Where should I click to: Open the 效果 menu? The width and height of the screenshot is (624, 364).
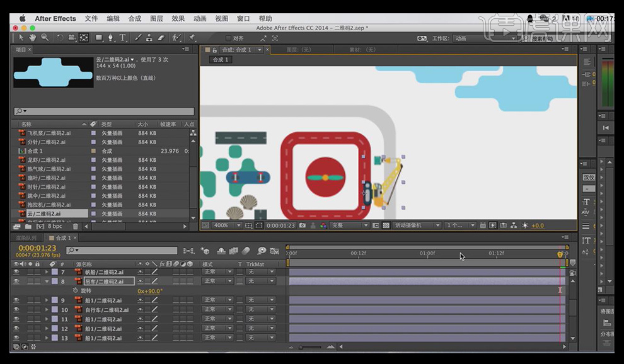(178, 18)
